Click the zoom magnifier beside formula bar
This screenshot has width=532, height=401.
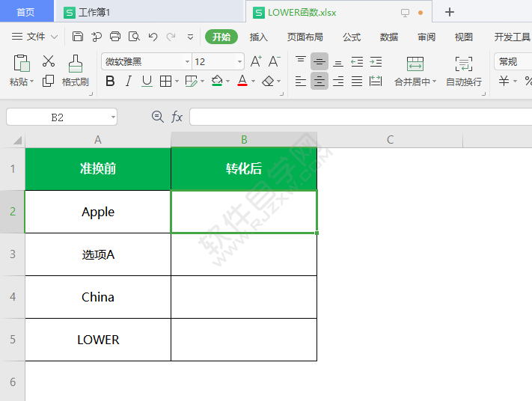[x=157, y=117]
